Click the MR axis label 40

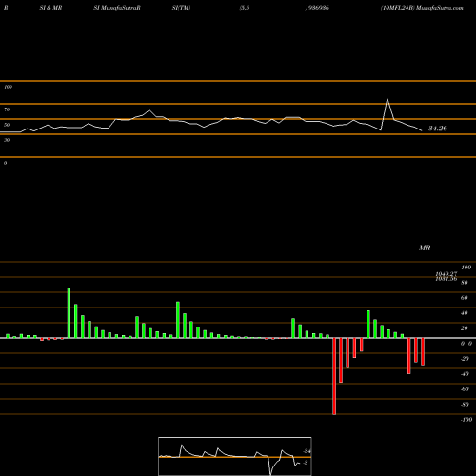pos(465,313)
